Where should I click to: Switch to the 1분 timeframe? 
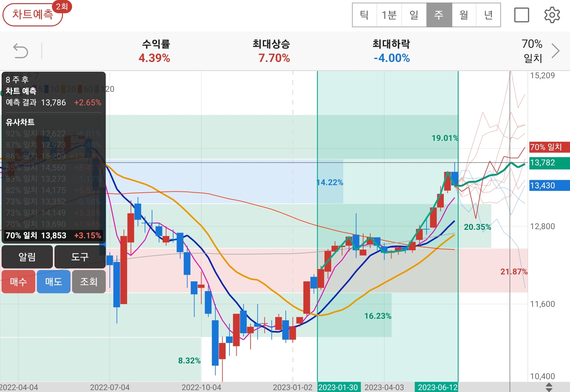tap(389, 15)
